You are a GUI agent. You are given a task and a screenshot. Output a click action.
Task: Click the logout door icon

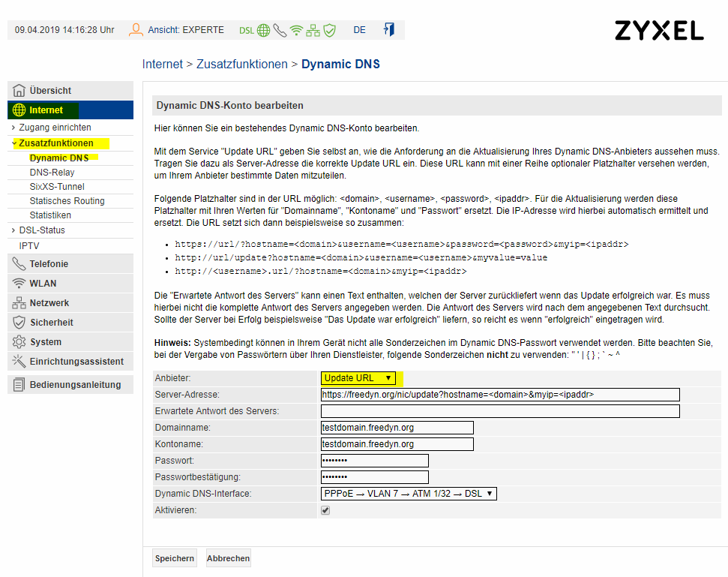click(388, 30)
